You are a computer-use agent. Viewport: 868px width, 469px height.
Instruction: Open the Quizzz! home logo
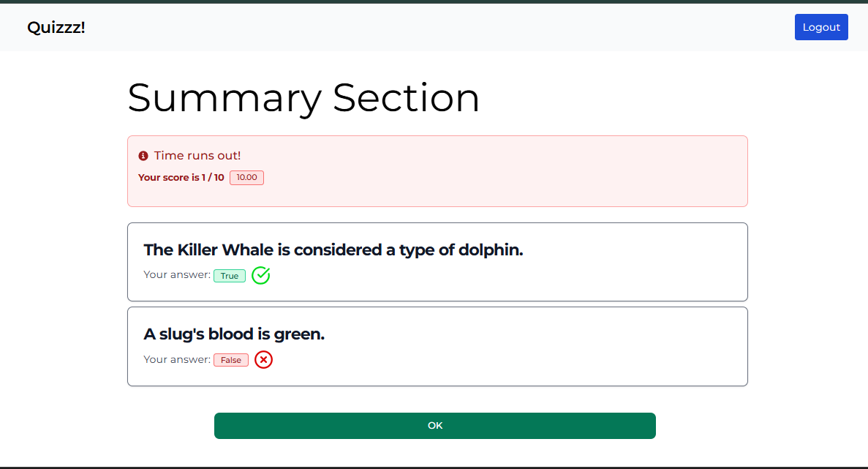point(56,27)
